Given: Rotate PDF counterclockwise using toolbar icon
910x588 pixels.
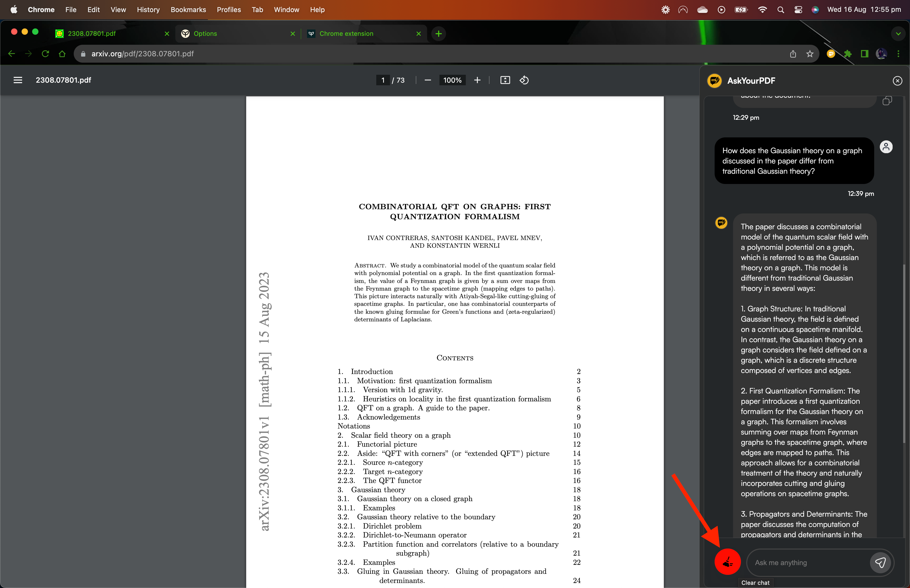Looking at the screenshot, I should (524, 80).
